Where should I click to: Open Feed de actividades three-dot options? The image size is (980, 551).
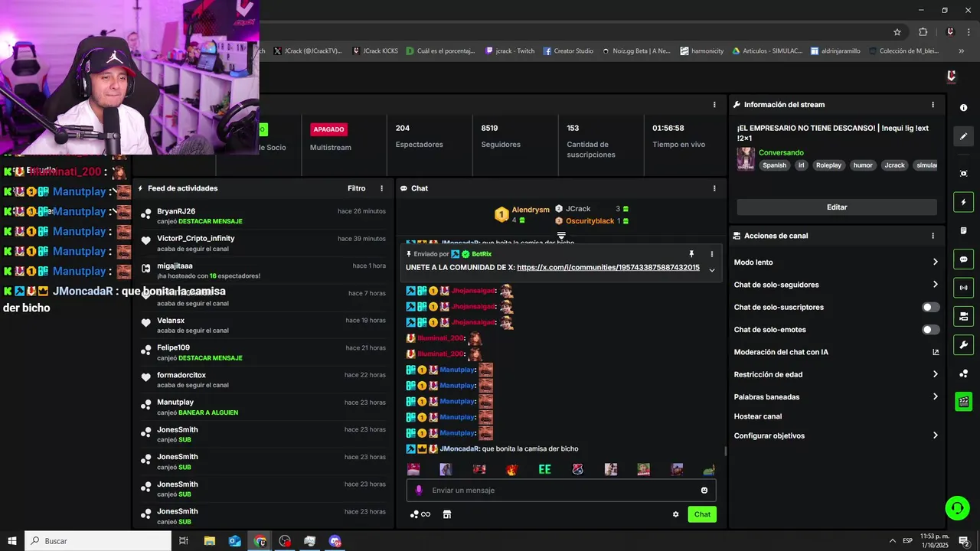[x=381, y=188]
